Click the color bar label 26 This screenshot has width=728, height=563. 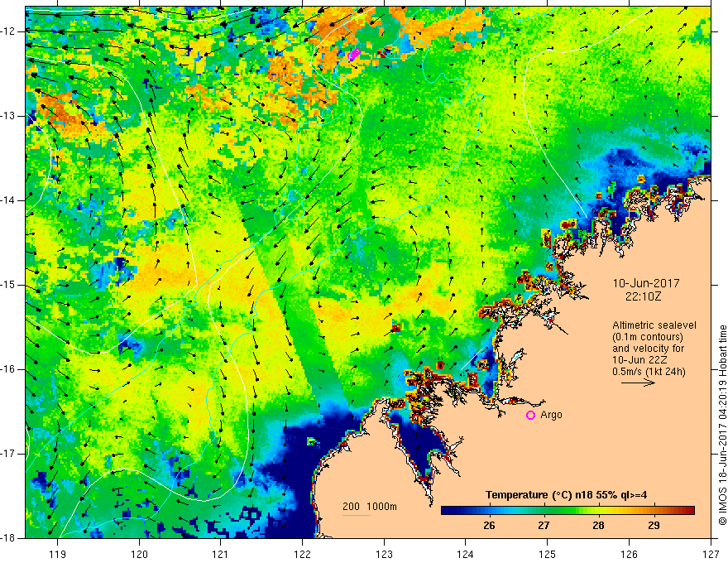[x=489, y=526]
